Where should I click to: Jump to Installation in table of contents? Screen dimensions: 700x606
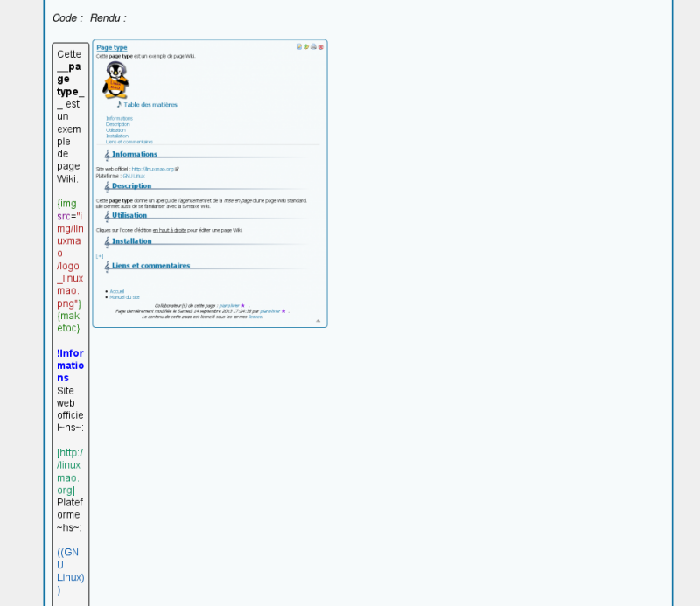pos(117,136)
